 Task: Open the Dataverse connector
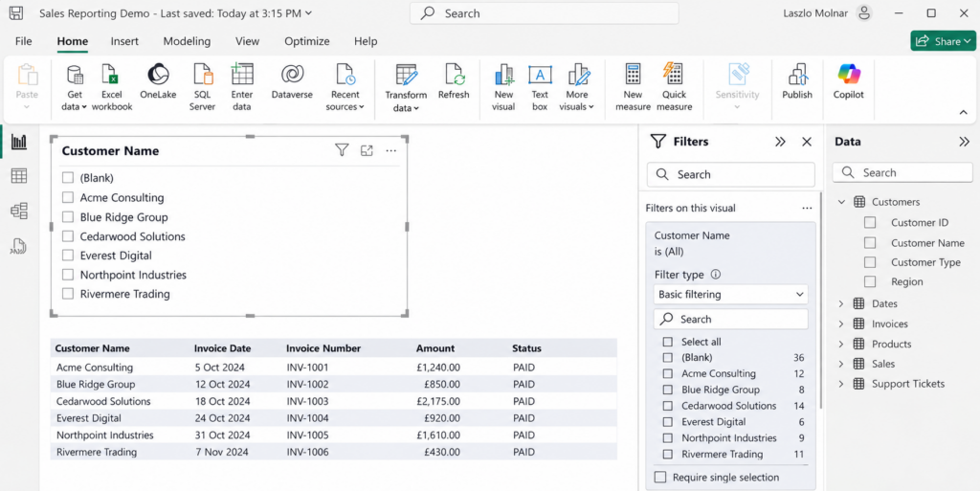coord(292,82)
